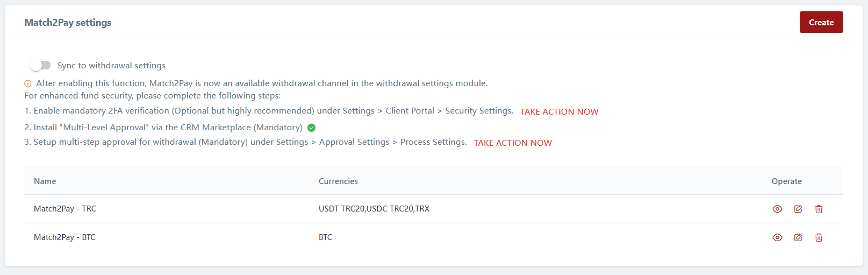
Task: Click the orange info icon before the notice
Action: [28, 83]
